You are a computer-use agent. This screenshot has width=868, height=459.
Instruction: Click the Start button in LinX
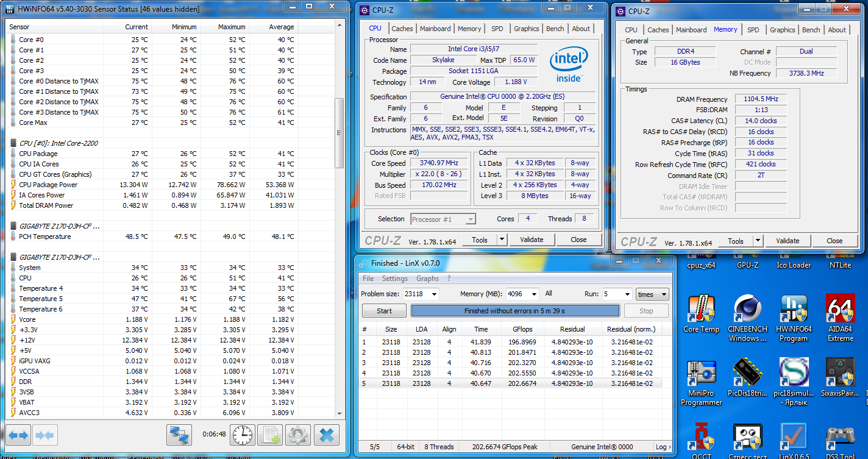click(384, 311)
